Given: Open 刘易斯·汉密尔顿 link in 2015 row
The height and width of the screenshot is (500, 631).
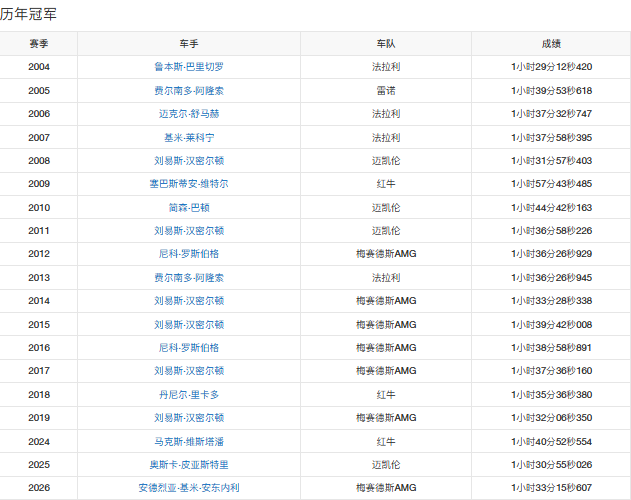Looking at the screenshot, I should [189, 324].
